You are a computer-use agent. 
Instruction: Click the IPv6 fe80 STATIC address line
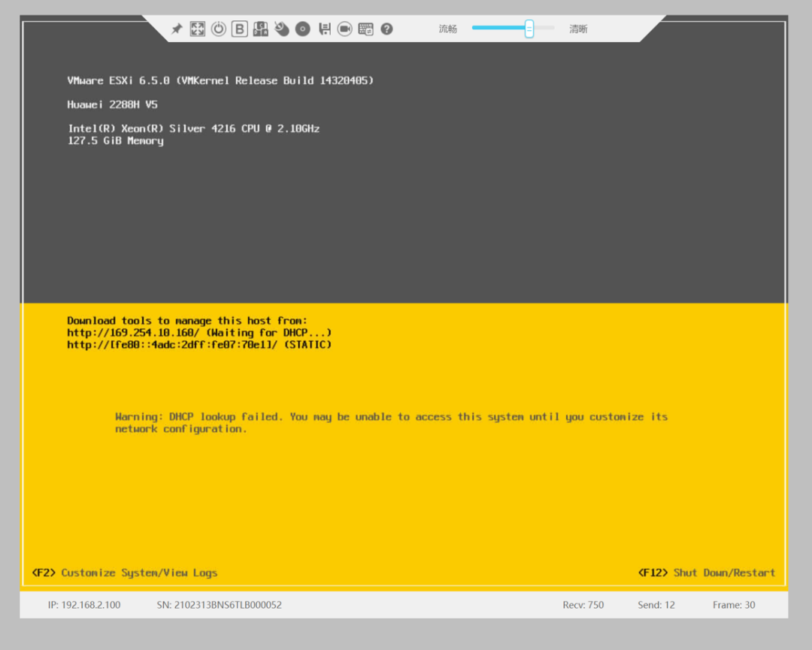(x=199, y=345)
